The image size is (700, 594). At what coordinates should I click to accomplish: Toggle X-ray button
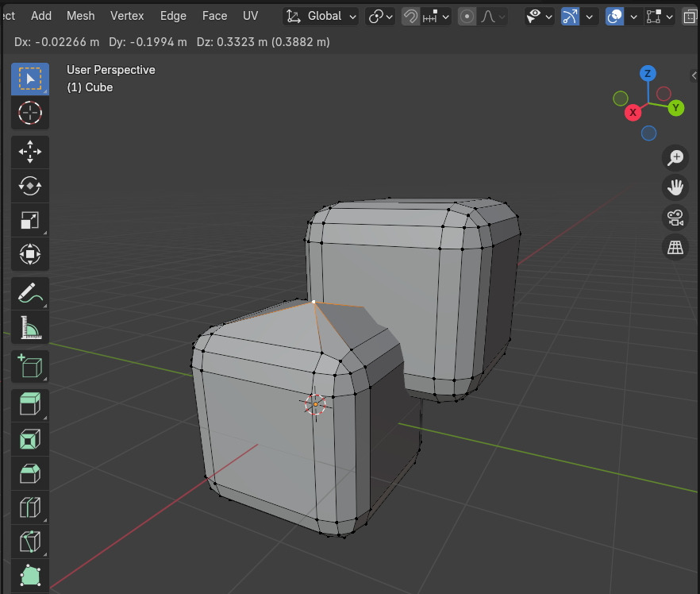pyautogui.click(x=690, y=17)
